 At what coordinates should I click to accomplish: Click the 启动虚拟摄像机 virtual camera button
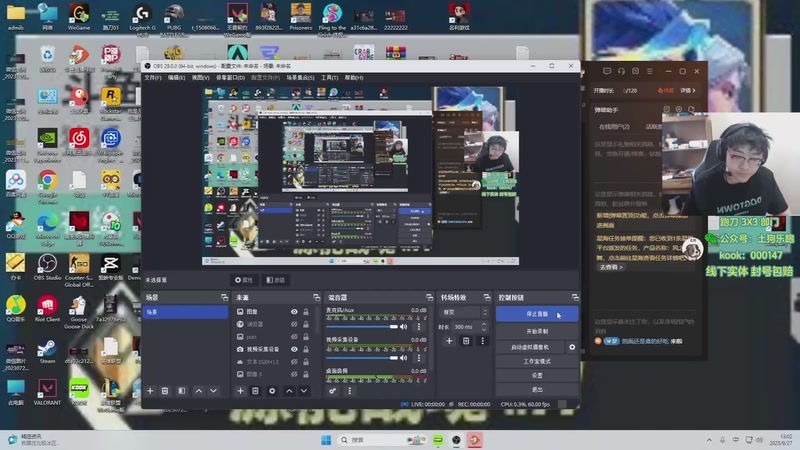[x=530, y=347]
